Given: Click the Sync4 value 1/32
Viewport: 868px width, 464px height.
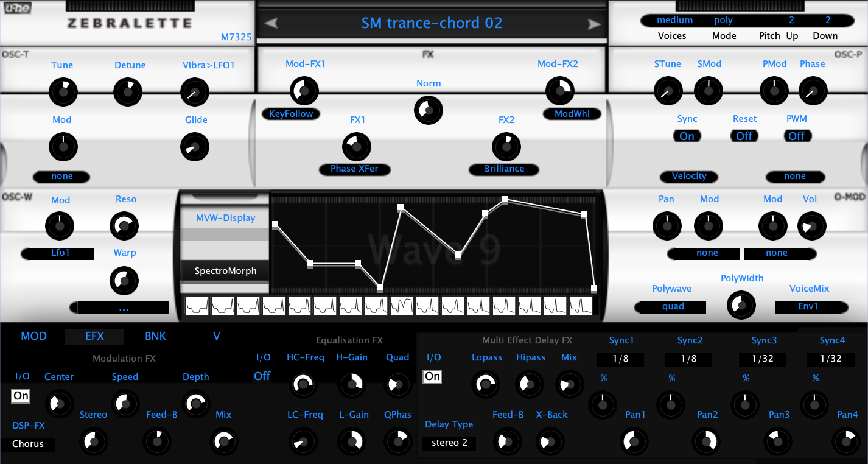Looking at the screenshot, I should pos(831,359).
